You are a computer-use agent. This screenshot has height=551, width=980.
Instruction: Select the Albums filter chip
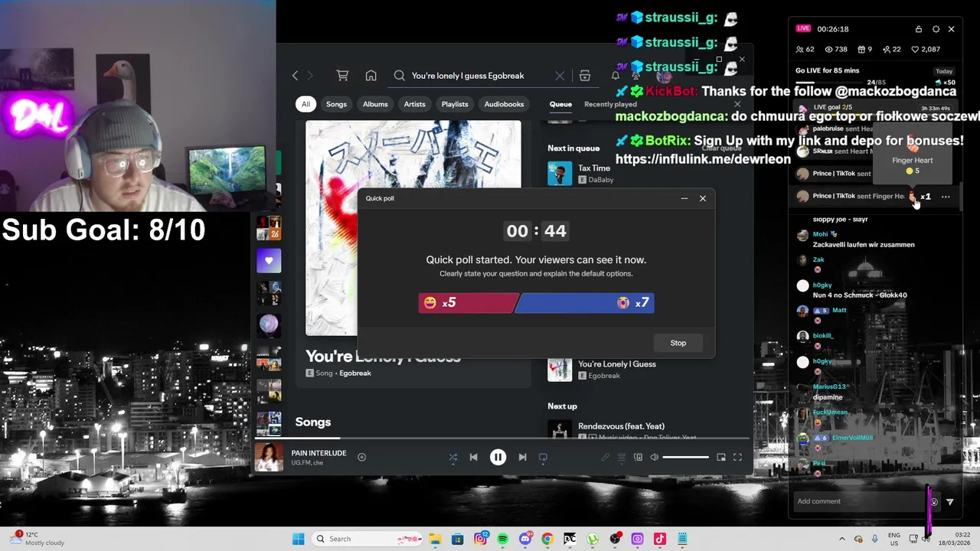coord(375,104)
